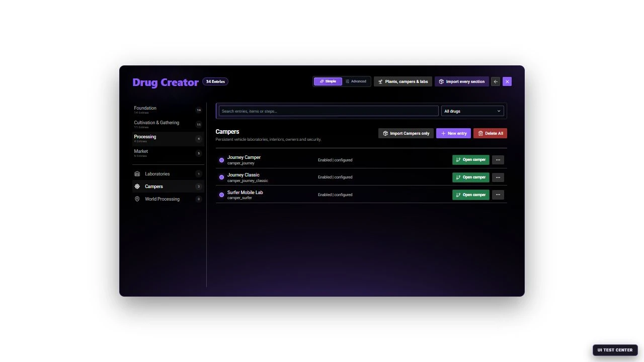
Task: Open camper for Journey Classic
Action: [471, 177]
